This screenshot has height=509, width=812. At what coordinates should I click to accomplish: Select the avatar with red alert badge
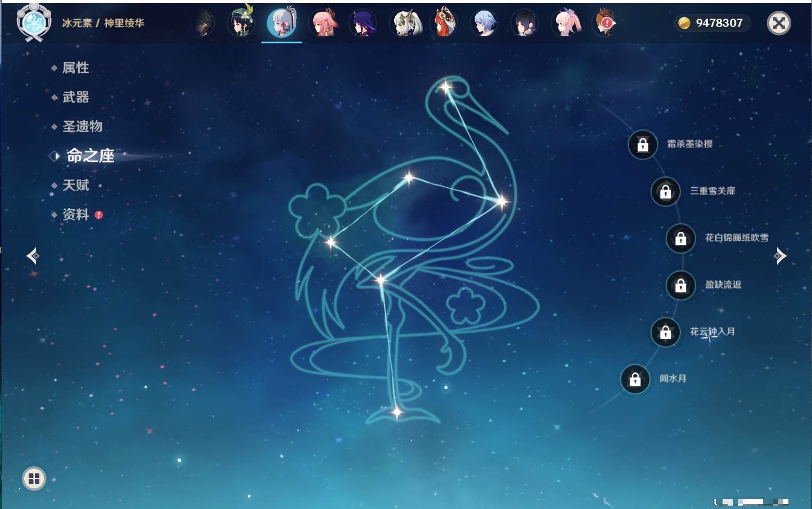(x=606, y=23)
